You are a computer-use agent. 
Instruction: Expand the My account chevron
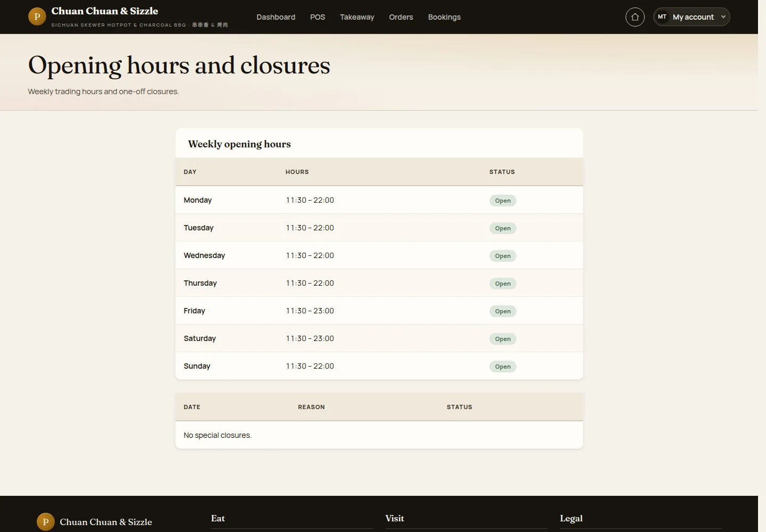click(x=723, y=17)
